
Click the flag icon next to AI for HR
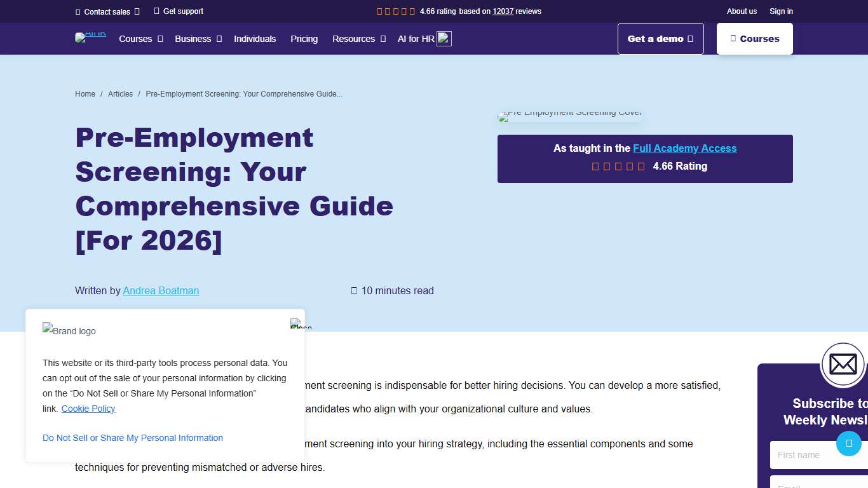444,38
